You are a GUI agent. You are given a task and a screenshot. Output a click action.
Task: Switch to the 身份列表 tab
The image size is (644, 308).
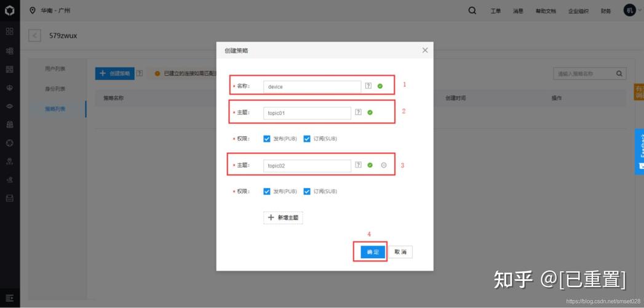55,89
